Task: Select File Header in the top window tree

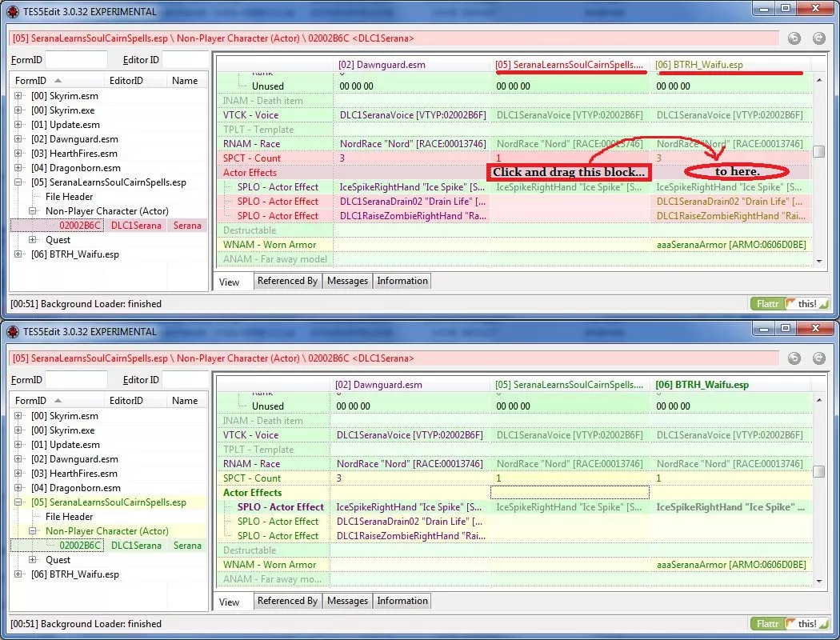Action: point(69,197)
